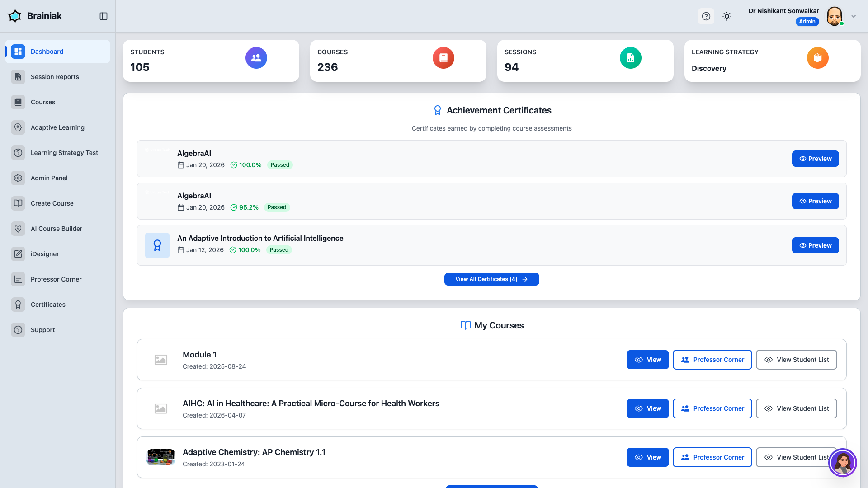Click the AI Course Builder sidebar icon

point(18,229)
